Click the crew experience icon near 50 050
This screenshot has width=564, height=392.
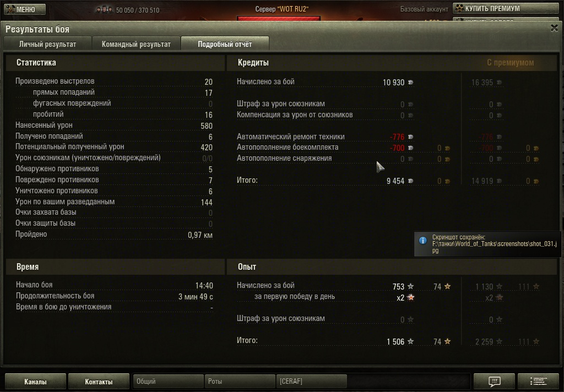click(x=104, y=10)
